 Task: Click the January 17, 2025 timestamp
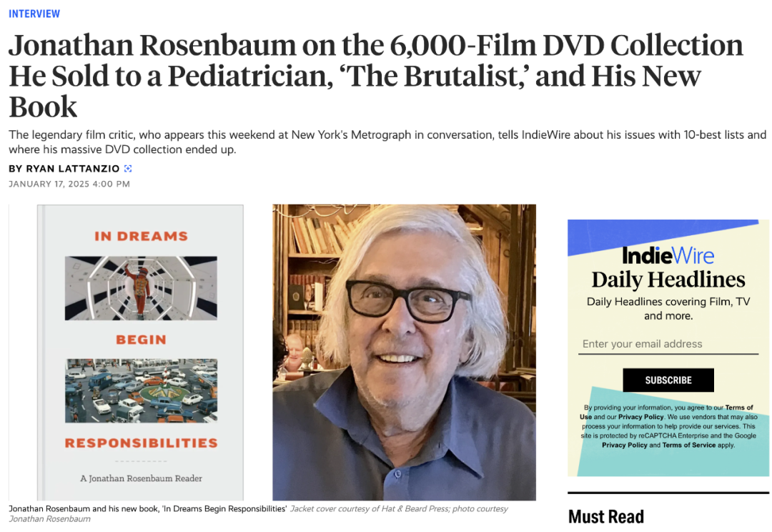[69, 184]
